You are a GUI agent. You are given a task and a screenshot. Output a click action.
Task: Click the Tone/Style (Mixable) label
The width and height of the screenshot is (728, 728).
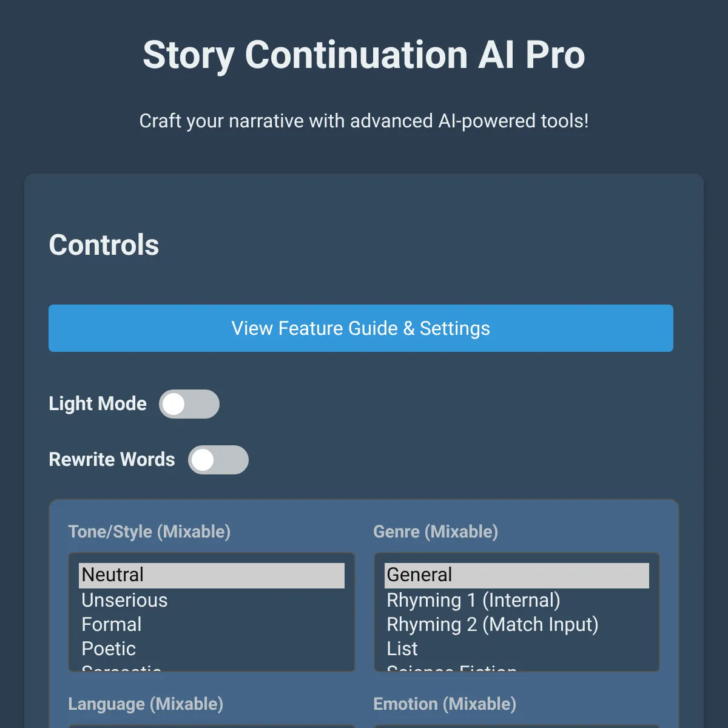click(x=149, y=531)
